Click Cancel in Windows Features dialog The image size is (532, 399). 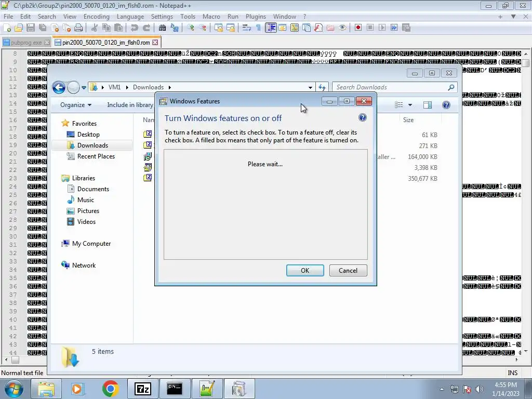(348, 270)
